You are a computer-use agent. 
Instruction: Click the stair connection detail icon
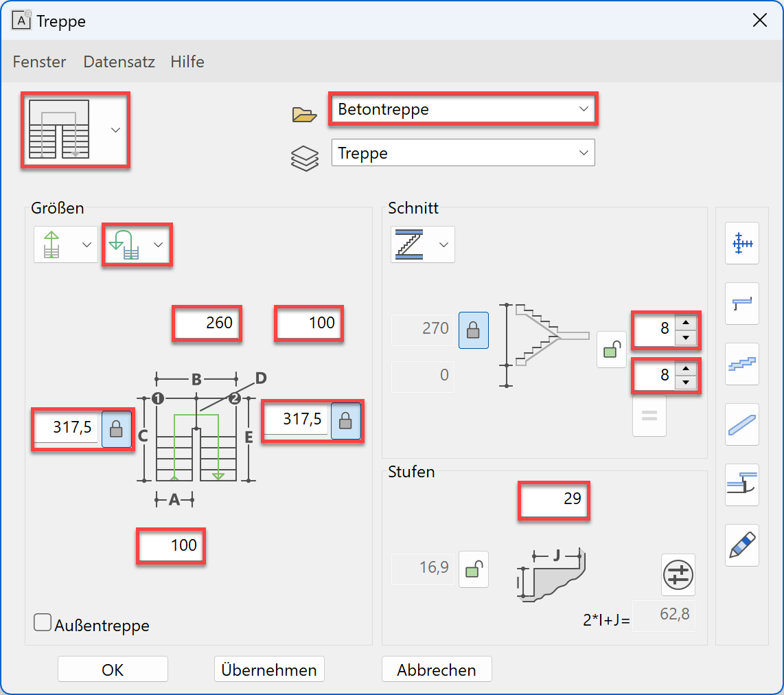[x=741, y=485]
